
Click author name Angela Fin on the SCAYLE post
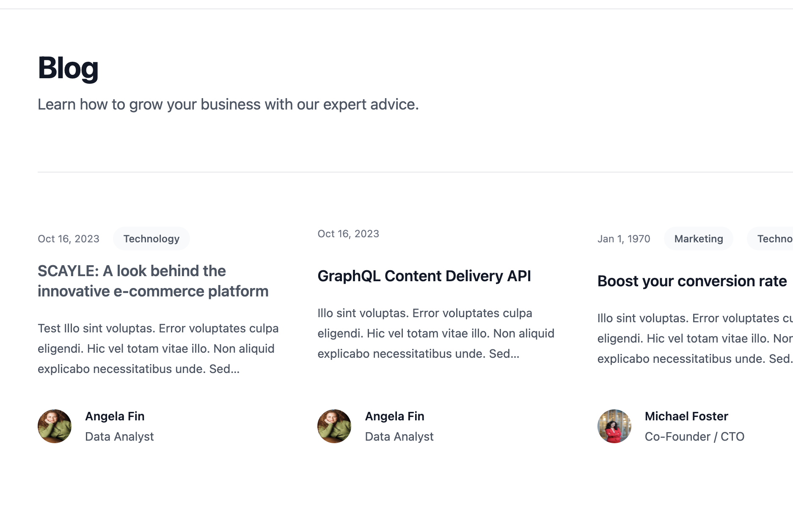[x=115, y=417]
